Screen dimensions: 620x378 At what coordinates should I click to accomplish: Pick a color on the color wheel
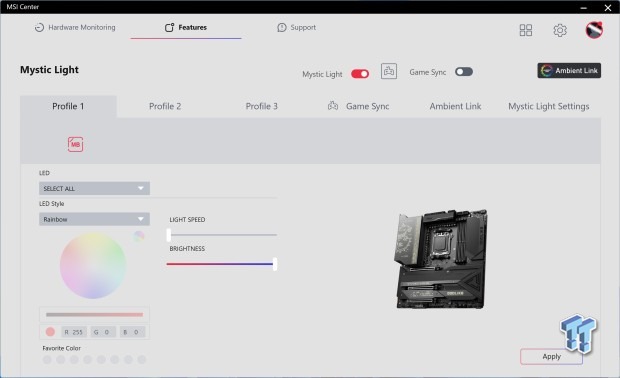[x=93, y=265]
